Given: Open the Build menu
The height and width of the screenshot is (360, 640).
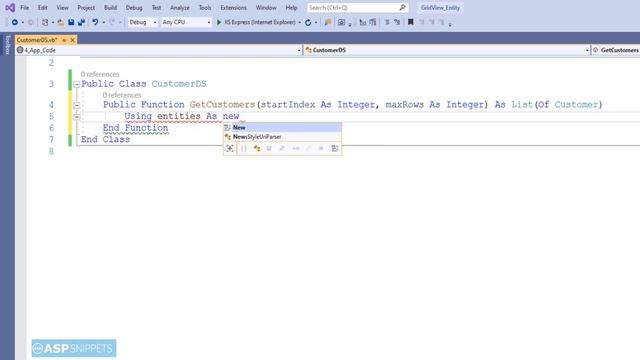Looking at the screenshot, I should 110,8.
